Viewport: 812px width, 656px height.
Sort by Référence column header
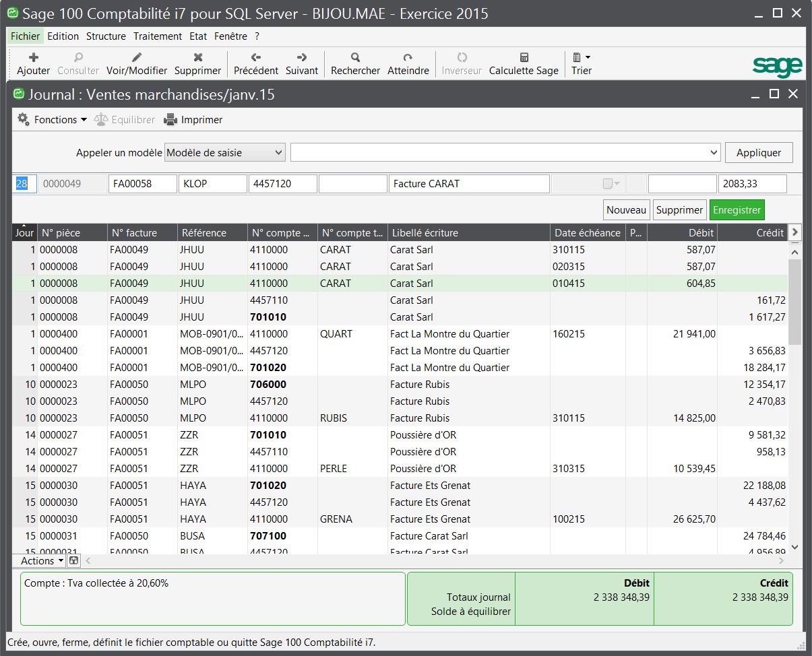(x=213, y=232)
